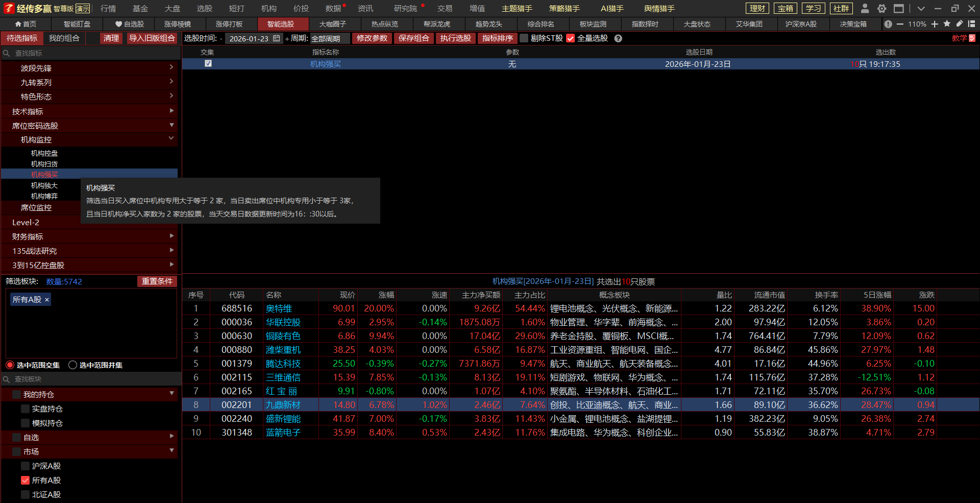This screenshot has width=980, height=503.
Task: Open the user account profile icon
Action: 865,9
